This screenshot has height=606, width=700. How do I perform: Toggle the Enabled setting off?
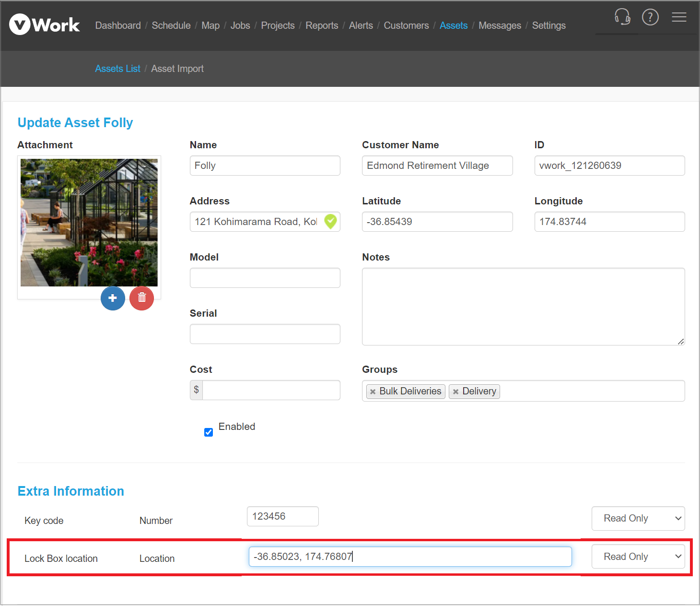click(208, 432)
